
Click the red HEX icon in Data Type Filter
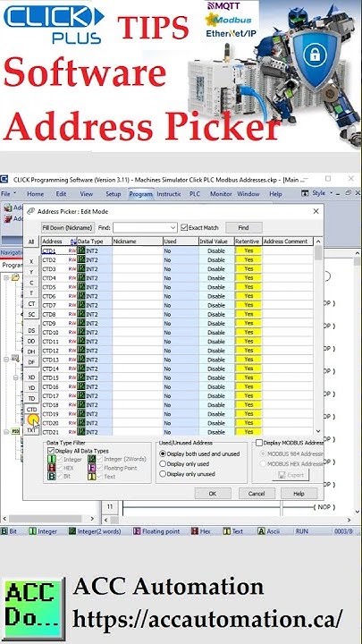pyautogui.click(x=51, y=468)
